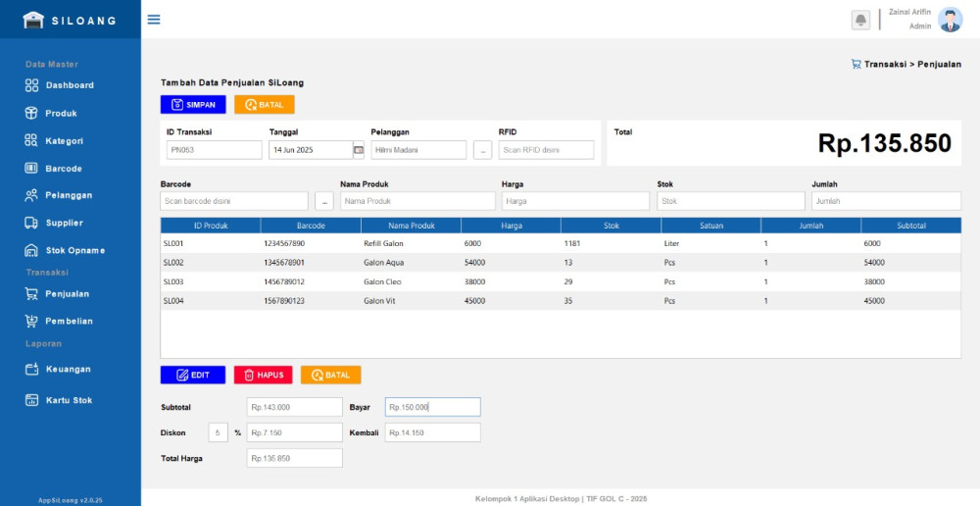Open the notification bell
The image size is (980, 506).
click(x=860, y=20)
